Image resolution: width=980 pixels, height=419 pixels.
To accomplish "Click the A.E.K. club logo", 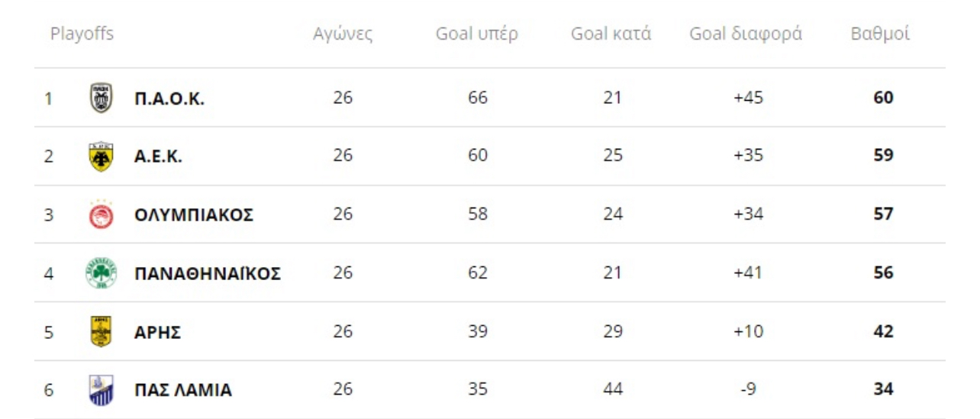I will [x=101, y=156].
